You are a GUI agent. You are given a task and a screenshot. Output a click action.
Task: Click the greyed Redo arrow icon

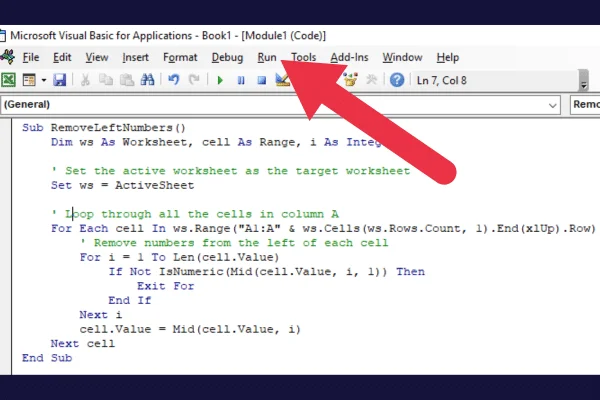tap(194, 80)
